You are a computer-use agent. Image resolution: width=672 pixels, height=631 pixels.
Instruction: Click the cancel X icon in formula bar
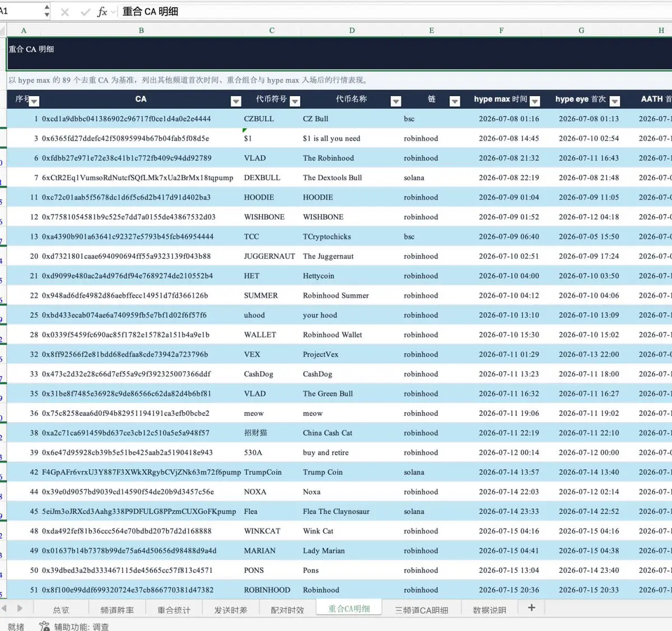click(x=65, y=12)
